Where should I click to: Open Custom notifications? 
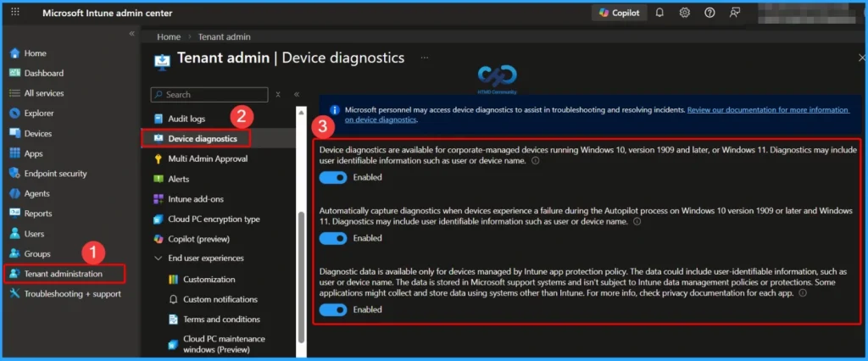click(x=220, y=299)
